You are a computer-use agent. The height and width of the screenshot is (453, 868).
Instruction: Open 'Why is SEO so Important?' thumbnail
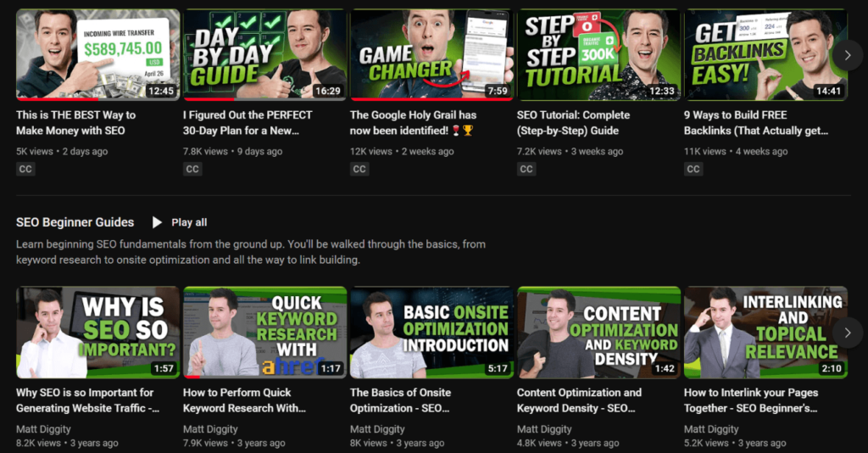[x=98, y=333]
